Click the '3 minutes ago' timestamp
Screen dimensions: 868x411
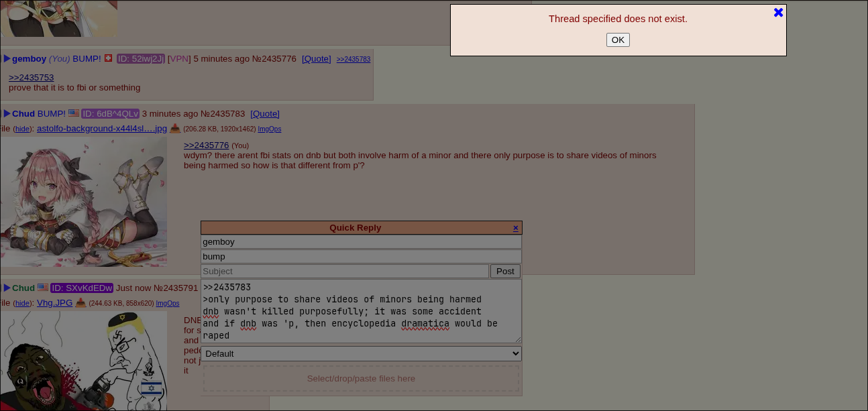tap(170, 113)
